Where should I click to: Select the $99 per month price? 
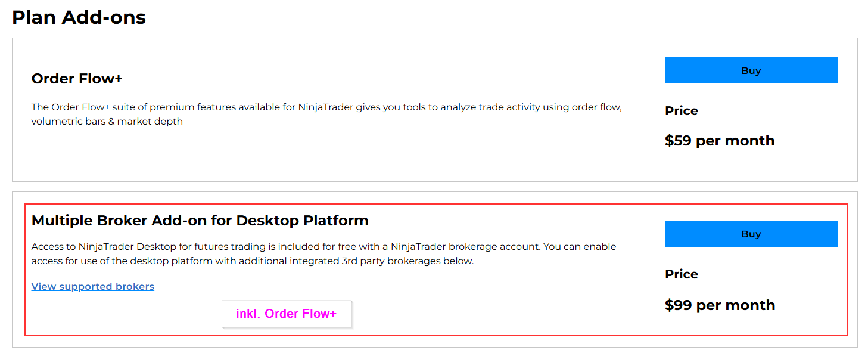720,305
